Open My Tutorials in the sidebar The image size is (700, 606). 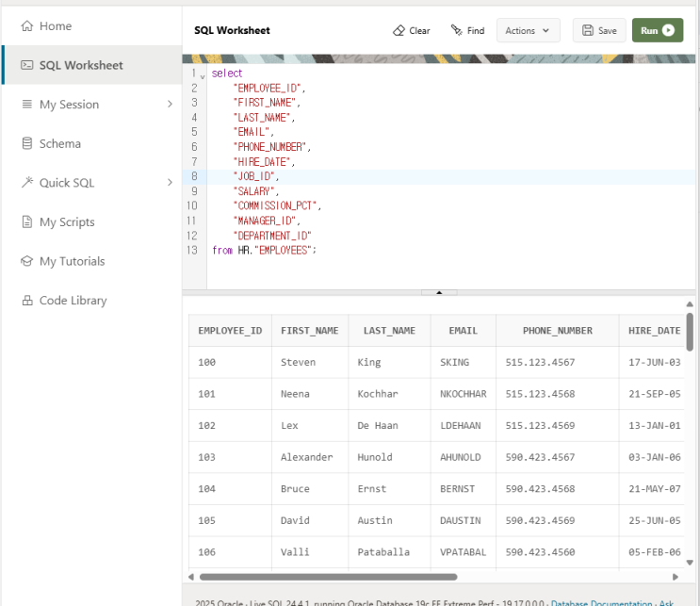(91, 261)
